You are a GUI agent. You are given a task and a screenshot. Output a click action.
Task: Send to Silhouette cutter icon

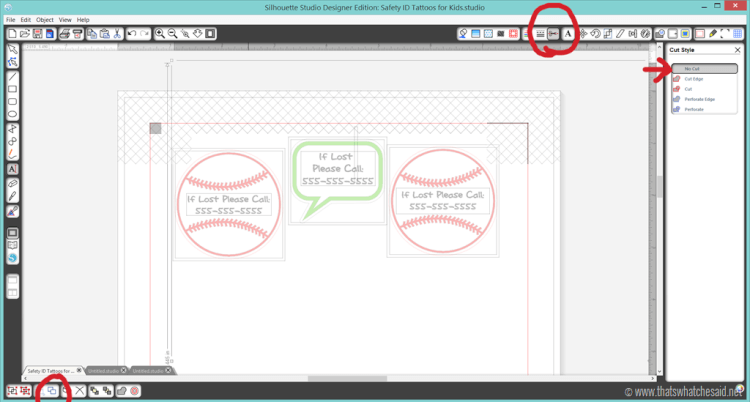77,34
